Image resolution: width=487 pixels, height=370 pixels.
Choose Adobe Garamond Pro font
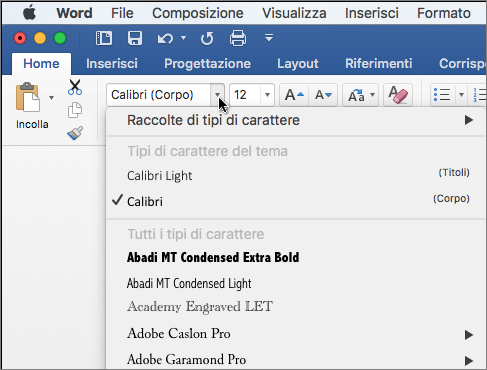click(296, 359)
